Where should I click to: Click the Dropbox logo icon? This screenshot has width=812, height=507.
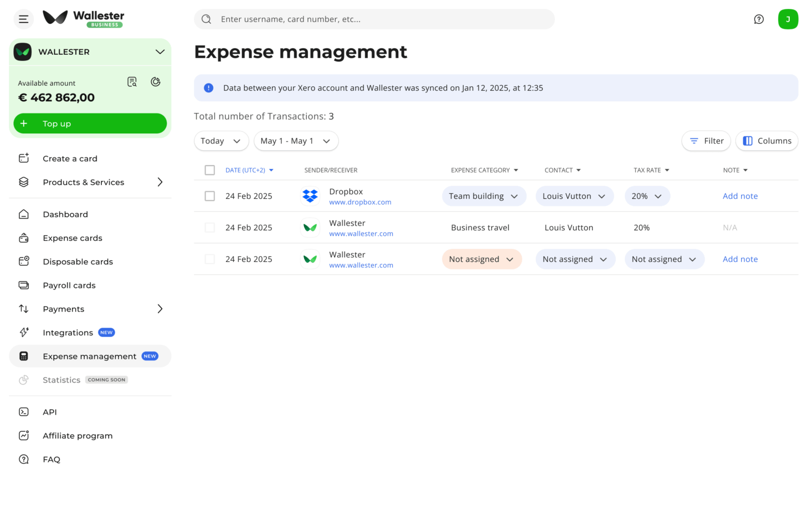coord(310,196)
